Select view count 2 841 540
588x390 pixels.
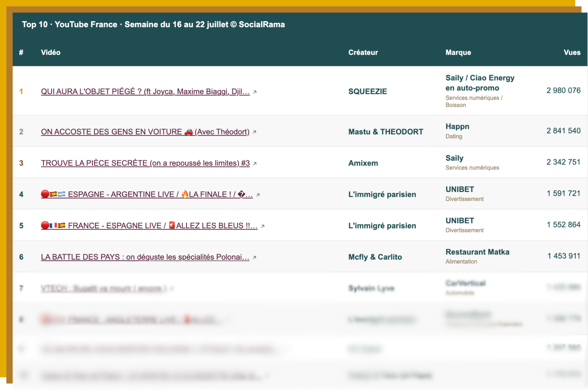coord(563,131)
